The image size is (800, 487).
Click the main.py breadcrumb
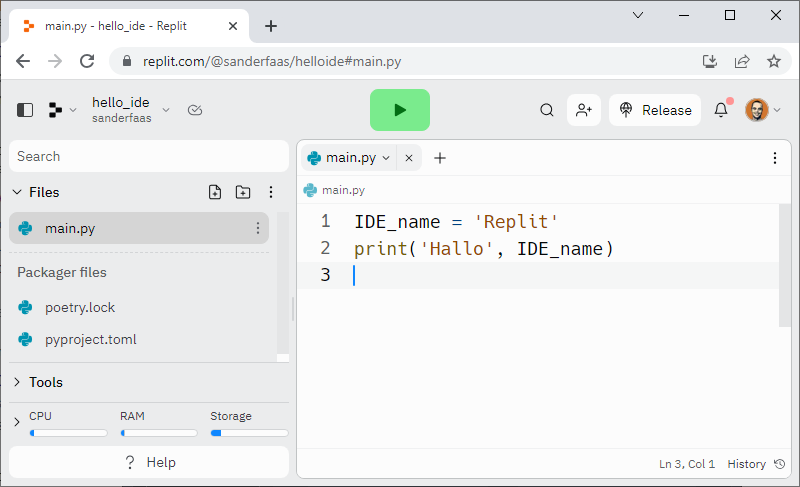343,190
